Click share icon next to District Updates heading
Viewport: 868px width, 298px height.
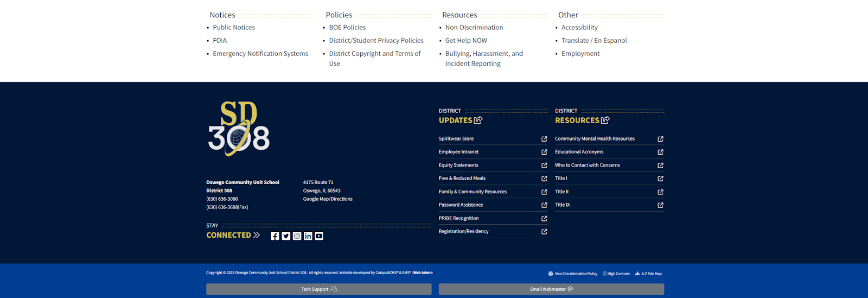(x=478, y=120)
